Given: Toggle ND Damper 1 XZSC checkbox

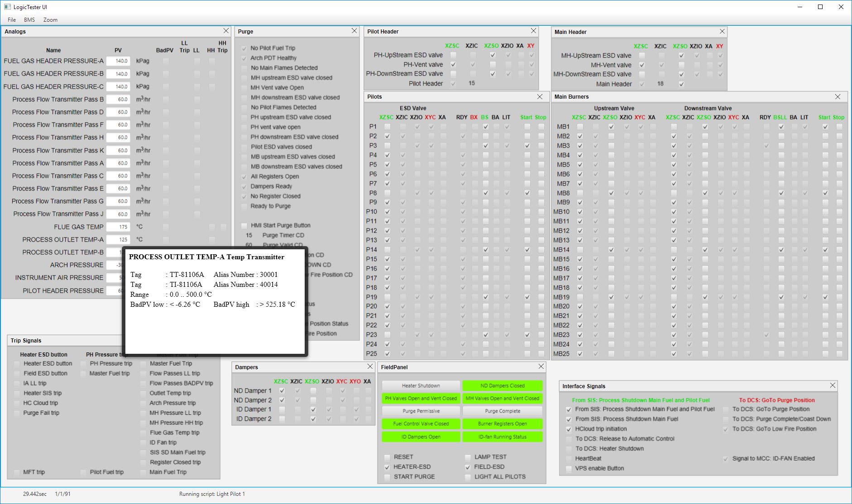Looking at the screenshot, I should point(282,390).
